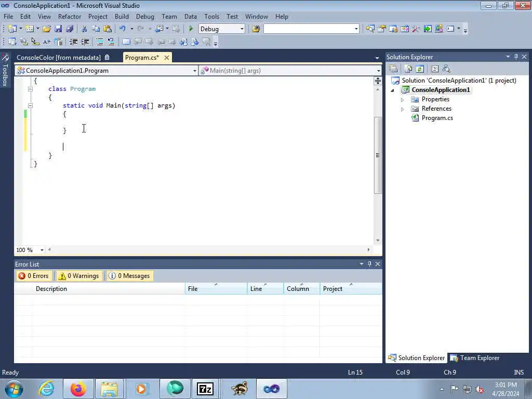Toggle the 0 Errors filter button
The image size is (532, 399).
tap(34, 276)
